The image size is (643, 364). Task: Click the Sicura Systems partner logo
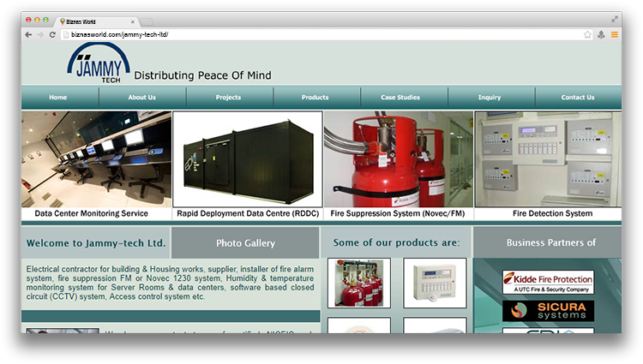(548, 310)
